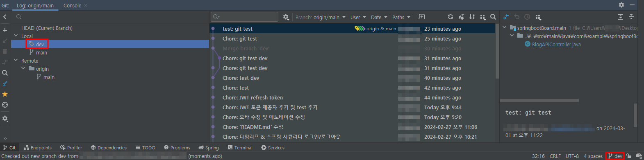Click the lock read-only status icon
Screen dimensions: 644x160
click(628, 156)
